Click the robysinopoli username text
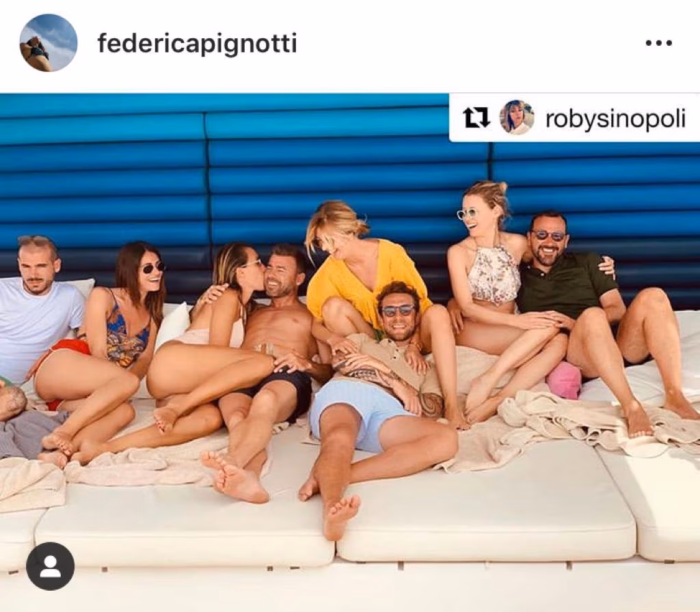 (615, 120)
